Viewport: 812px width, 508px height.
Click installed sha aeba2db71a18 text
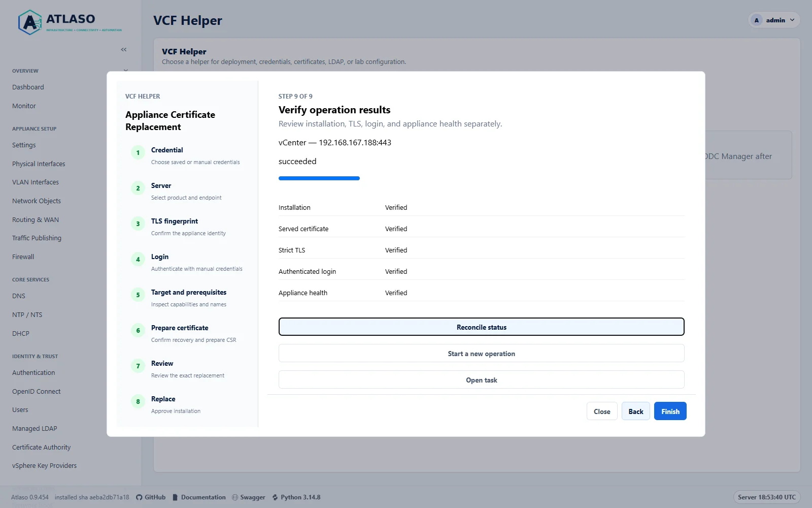point(92,497)
